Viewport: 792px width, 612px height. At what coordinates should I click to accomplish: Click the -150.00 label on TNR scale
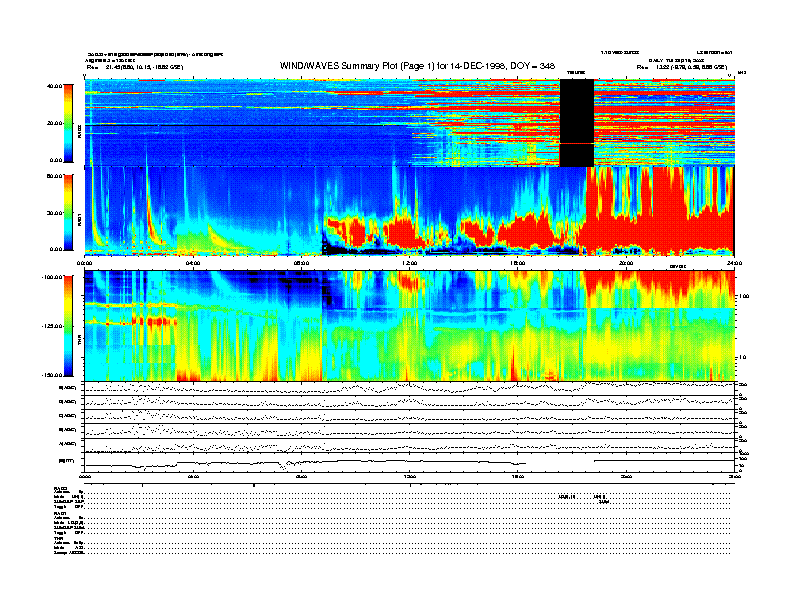pyautogui.click(x=53, y=375)
